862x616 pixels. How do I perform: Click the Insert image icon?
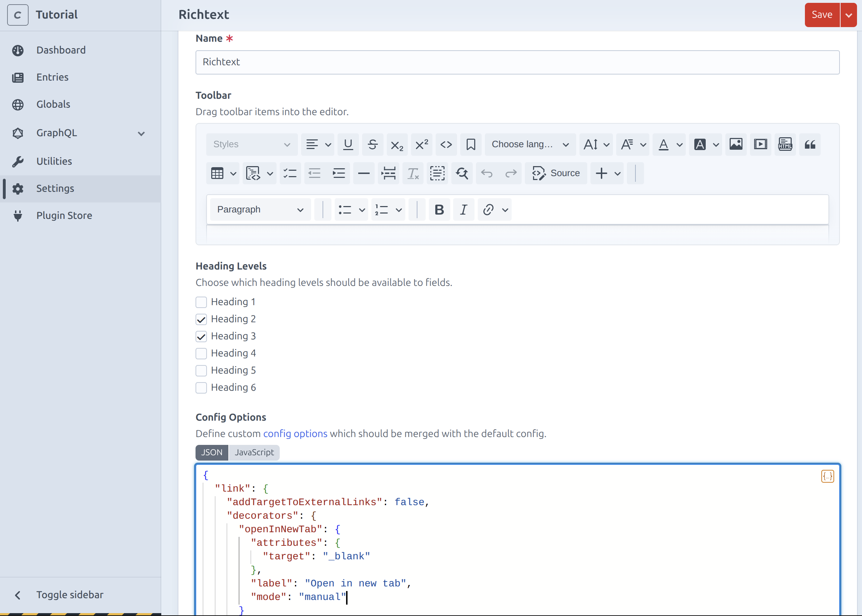click(736, 144)
